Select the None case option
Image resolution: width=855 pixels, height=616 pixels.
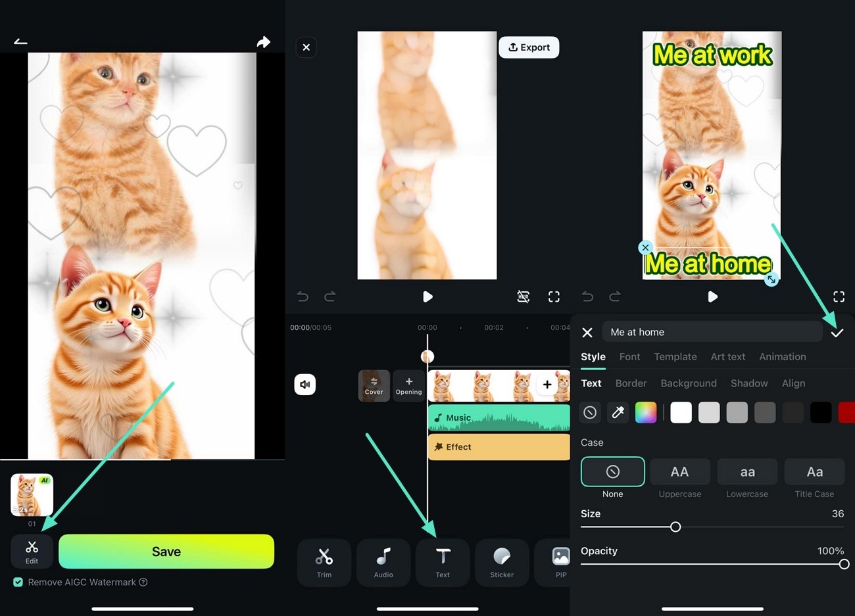(x=613, y=471)
